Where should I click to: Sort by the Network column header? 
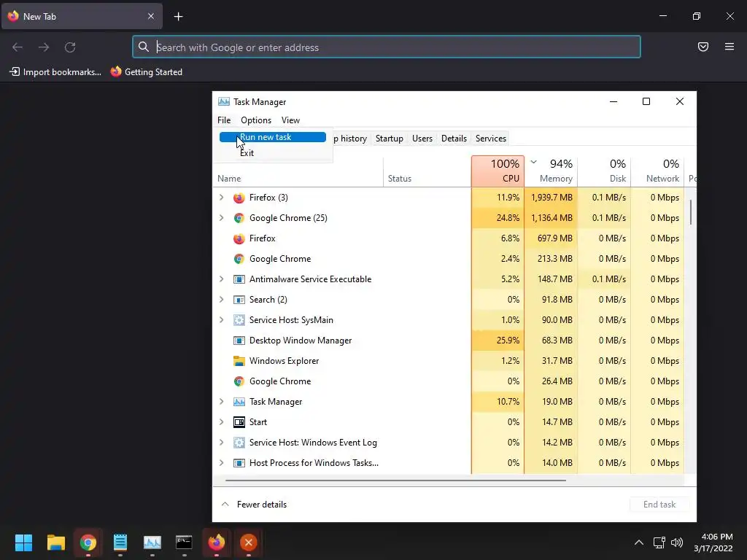tap(658, 171)
